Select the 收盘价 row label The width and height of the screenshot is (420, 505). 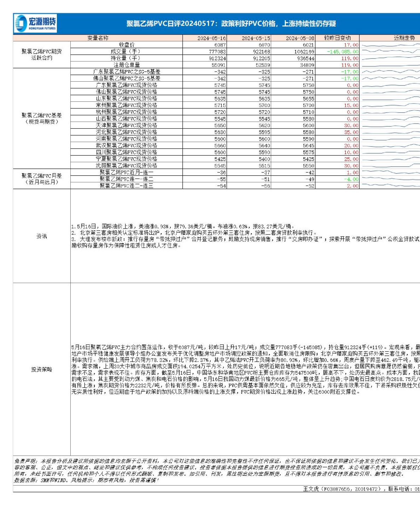[x=127, y=45]
